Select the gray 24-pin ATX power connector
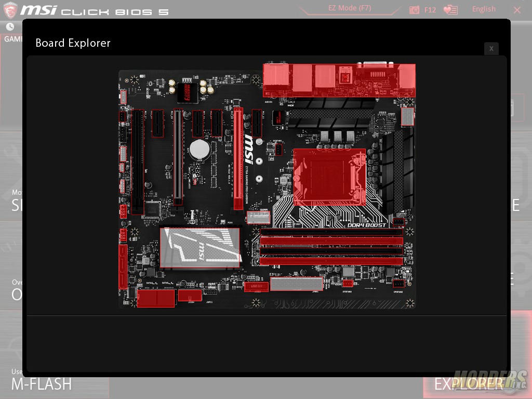Image resolution: width=532 pixels, height=399 pixels. click(297, 284)
